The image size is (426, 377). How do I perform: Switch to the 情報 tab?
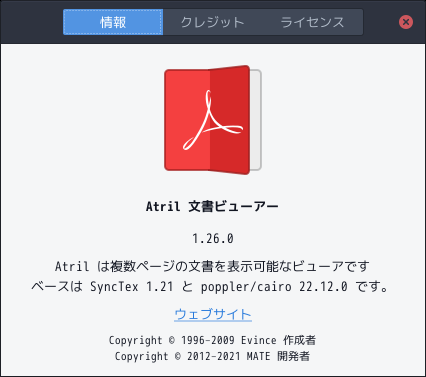point(113,22)
